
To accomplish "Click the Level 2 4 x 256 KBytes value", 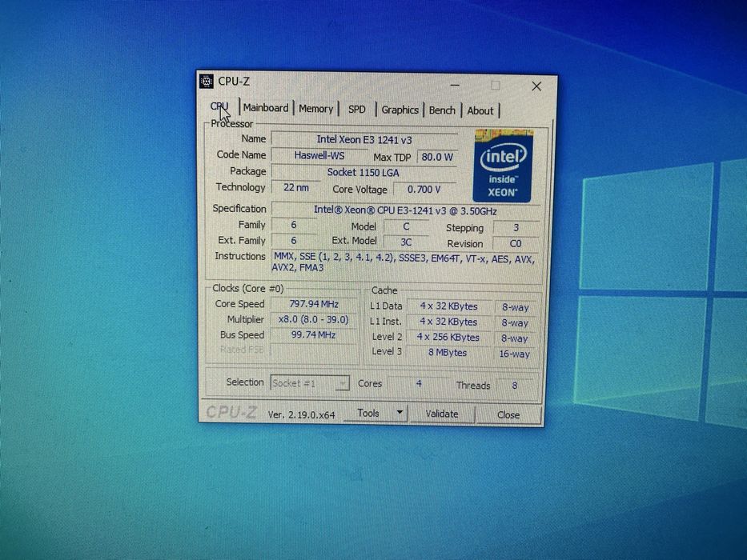I will point(448,337).
